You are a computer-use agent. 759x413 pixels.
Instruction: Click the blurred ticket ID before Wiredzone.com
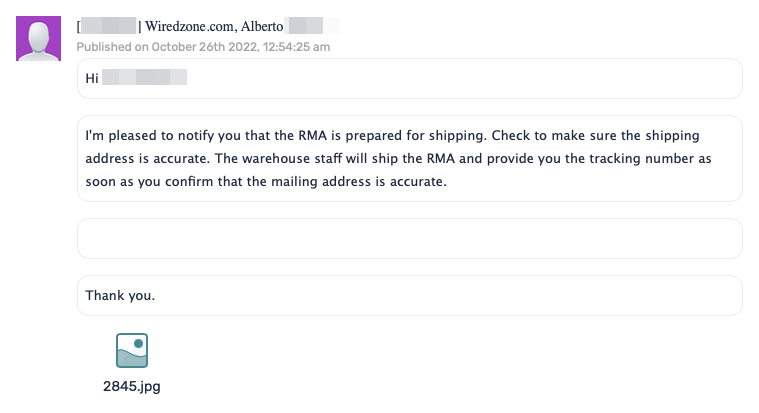(108, 26)
